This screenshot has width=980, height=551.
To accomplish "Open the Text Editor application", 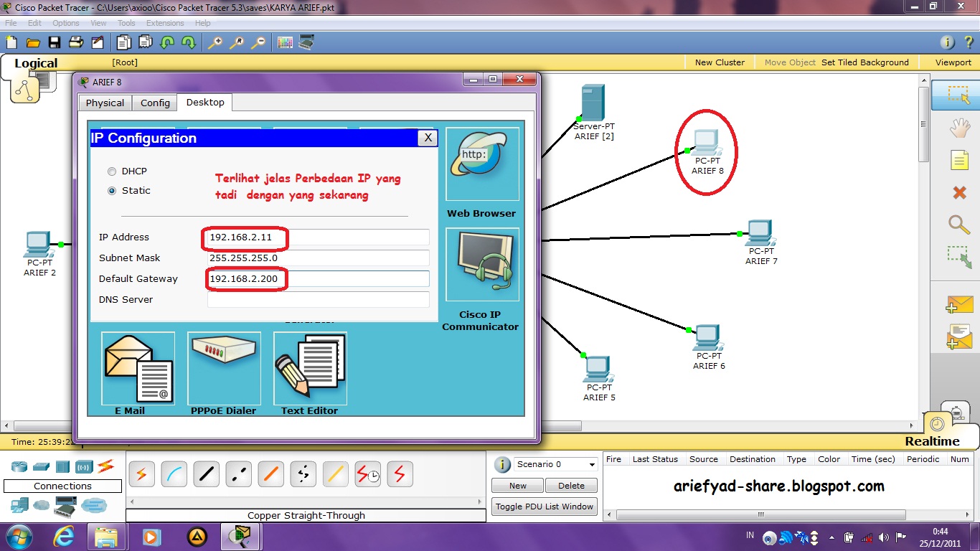I will click(x=309, y=367).
